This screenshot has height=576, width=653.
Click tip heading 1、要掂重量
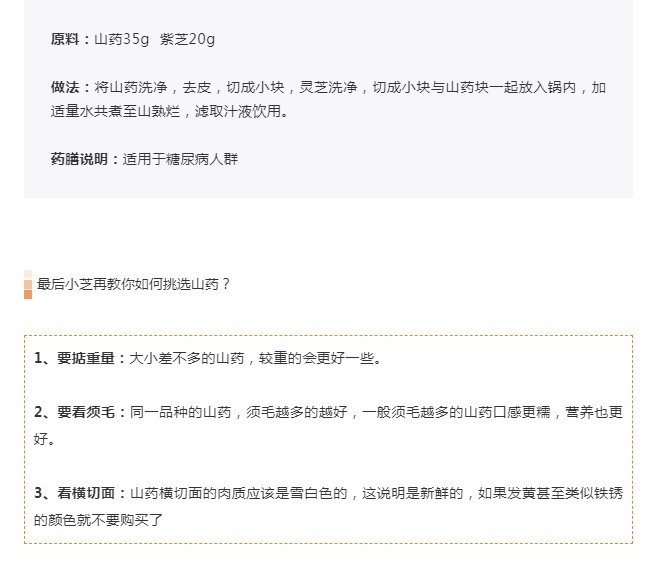click(75, 358)
